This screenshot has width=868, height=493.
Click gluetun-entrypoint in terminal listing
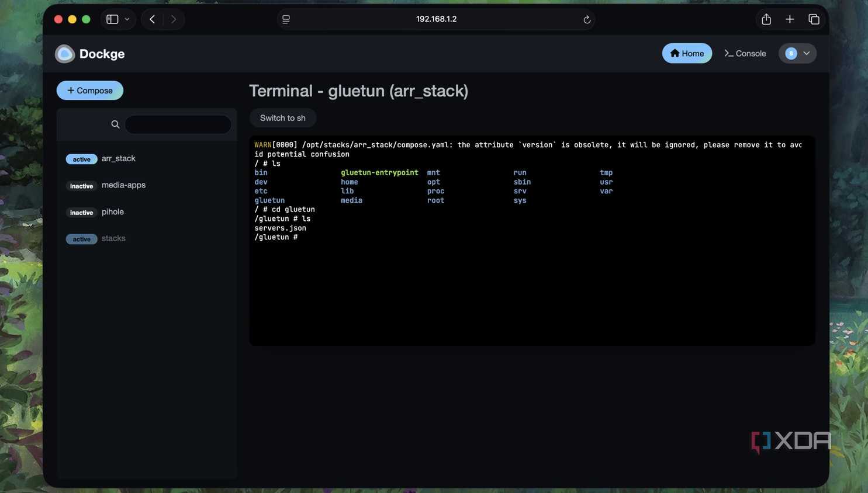click(379, 173)
